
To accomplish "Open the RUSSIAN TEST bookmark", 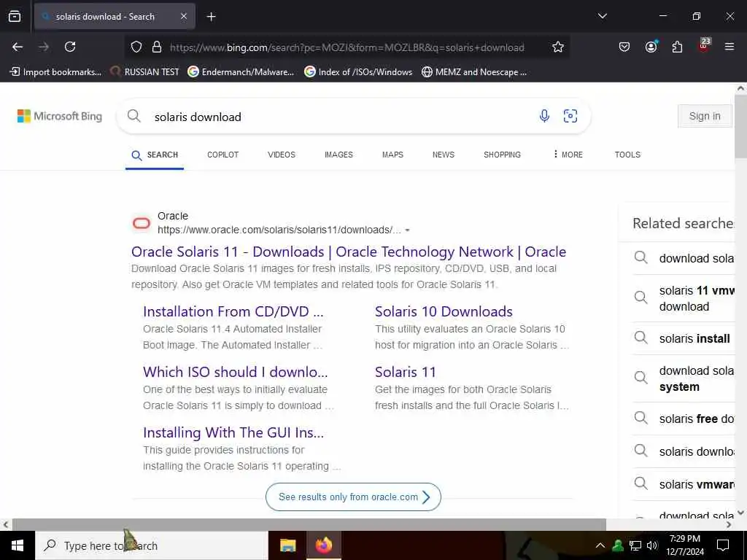I will click(144, 72).
